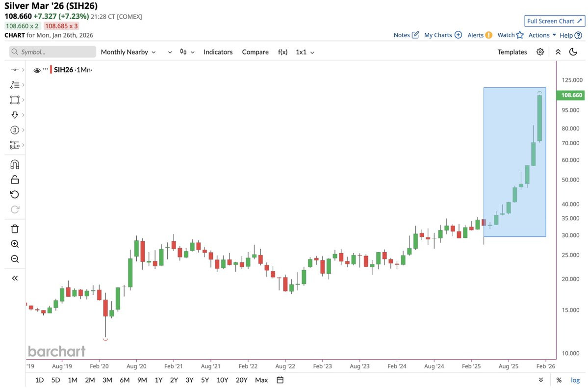
Task: Open the dropdown arrow beside Monthly Nearby
Action: [170, 52]
